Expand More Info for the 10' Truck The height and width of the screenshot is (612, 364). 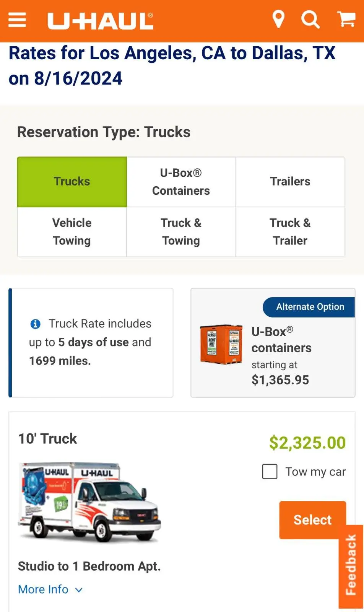(43, 589)
